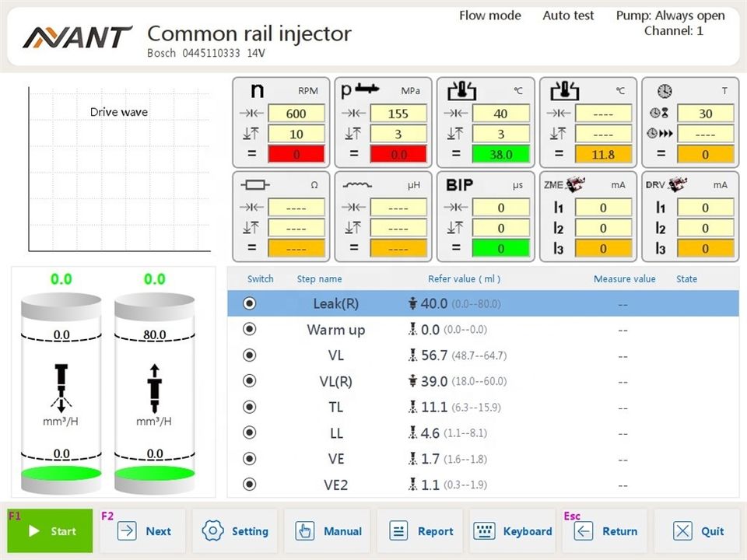Viewport: 747px width, 560px height.
Task: Click the Next step button
Action: tap(143, 530)
